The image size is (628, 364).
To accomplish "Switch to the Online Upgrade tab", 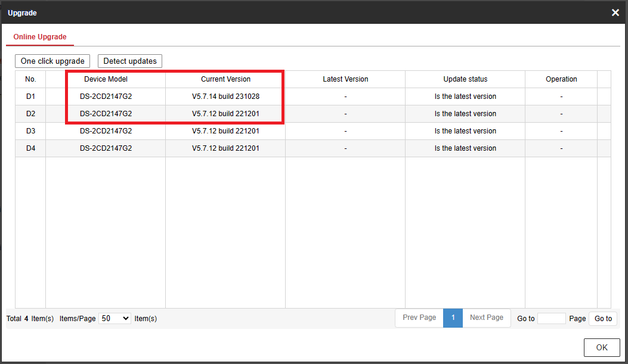I will tap(40, 37).
